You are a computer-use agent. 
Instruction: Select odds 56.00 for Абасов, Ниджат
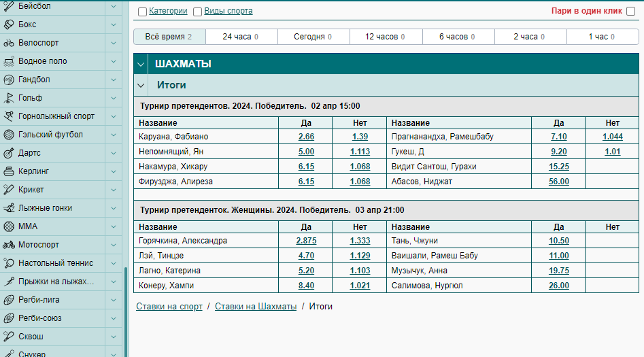tap(558, 182)
